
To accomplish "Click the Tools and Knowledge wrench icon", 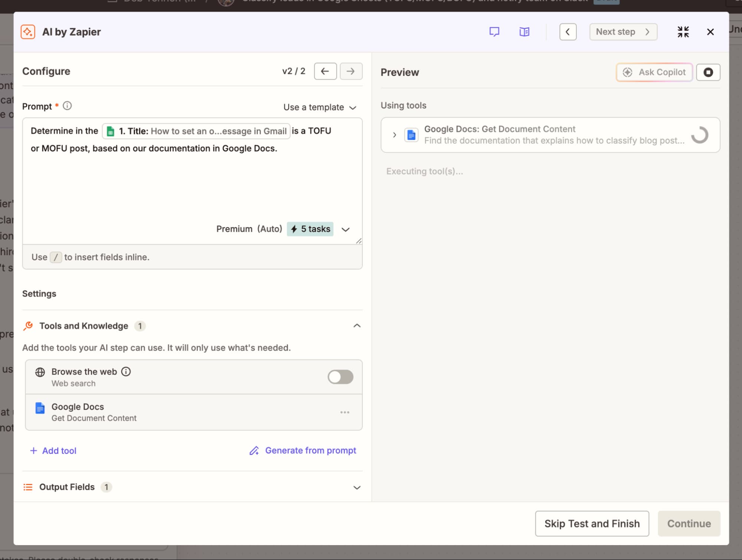I will tap(28, 326).
